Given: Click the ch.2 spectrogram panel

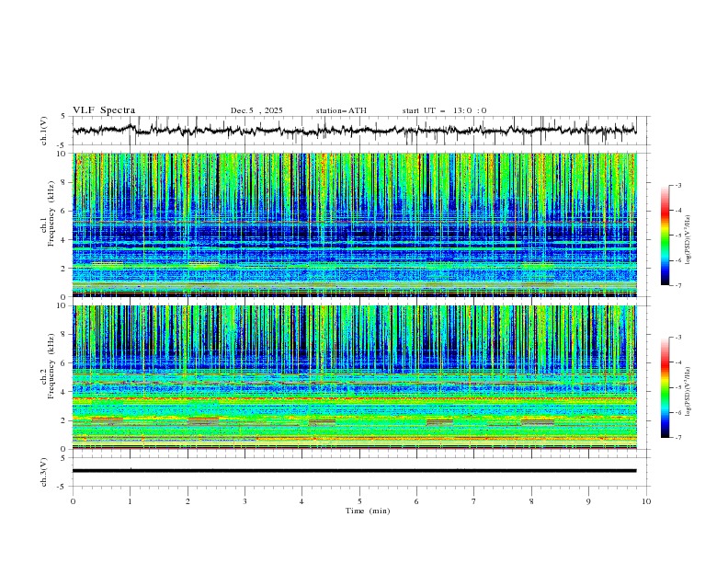Looking at the screenshot, I should [x=354, y=377].
